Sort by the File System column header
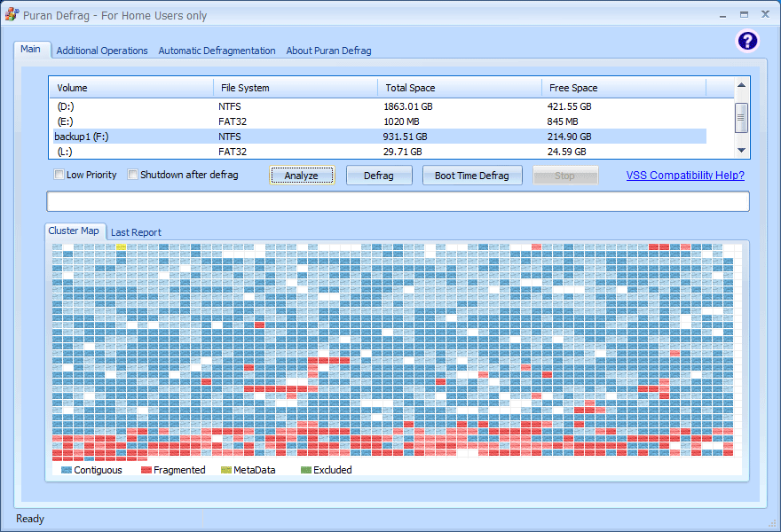Viewport: 781px width, 532px height. click(296, 88)
